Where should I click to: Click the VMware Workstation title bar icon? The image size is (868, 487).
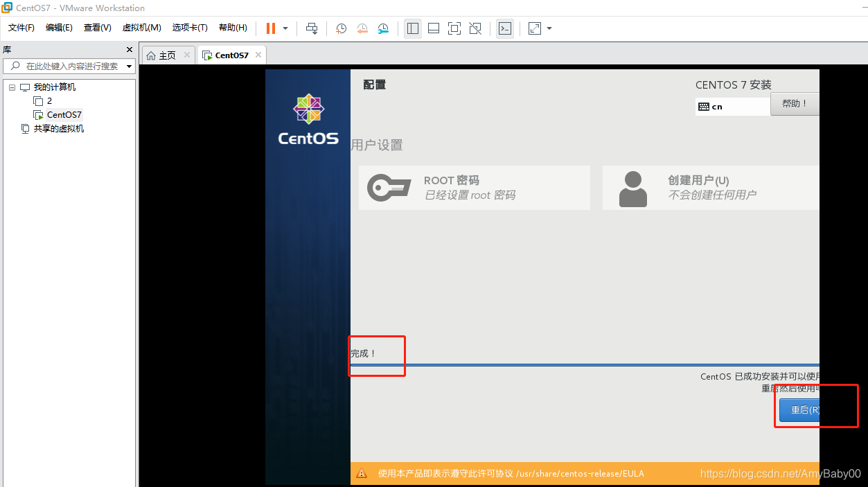(x=7, y=8)
